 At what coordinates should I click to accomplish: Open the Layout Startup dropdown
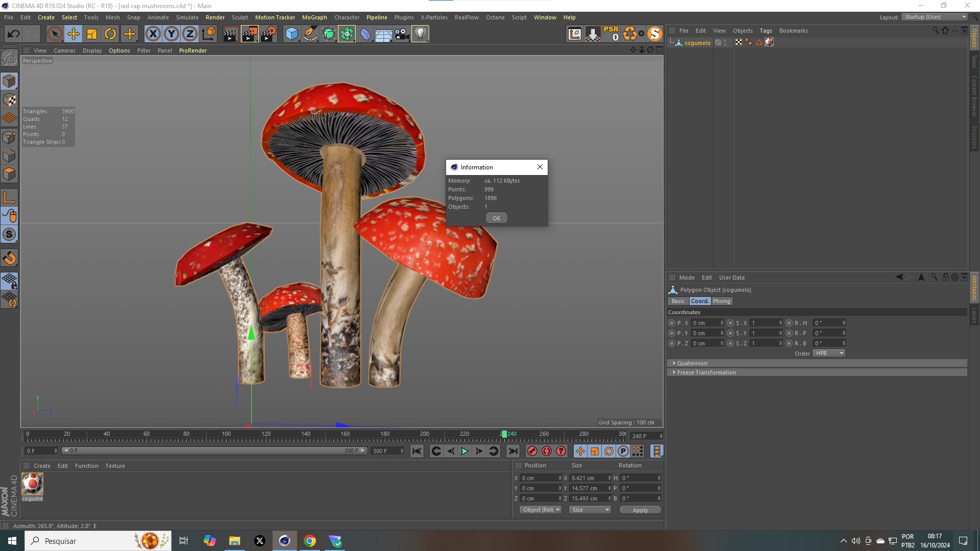click(x=935, y=17)
